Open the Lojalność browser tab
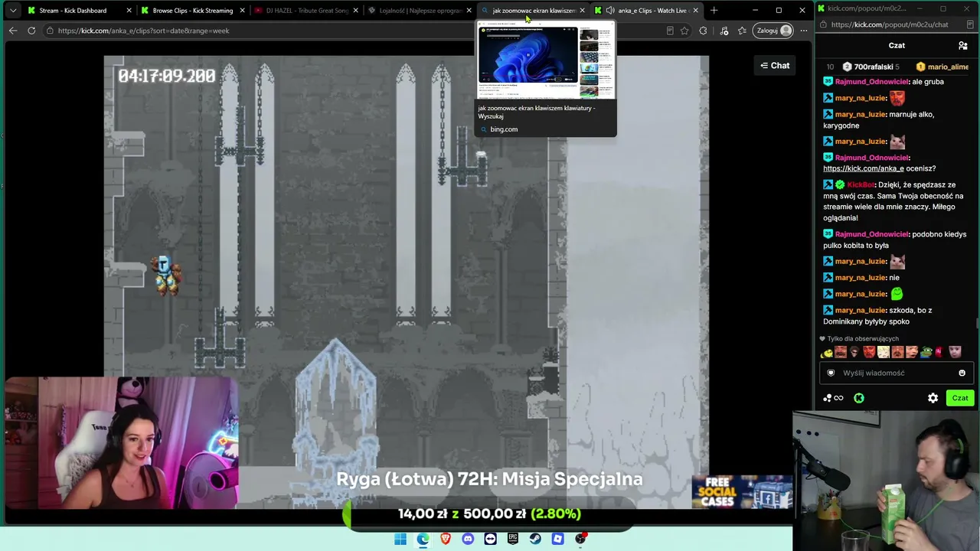The width and height of the screenshot is (980, 551). 420,11
